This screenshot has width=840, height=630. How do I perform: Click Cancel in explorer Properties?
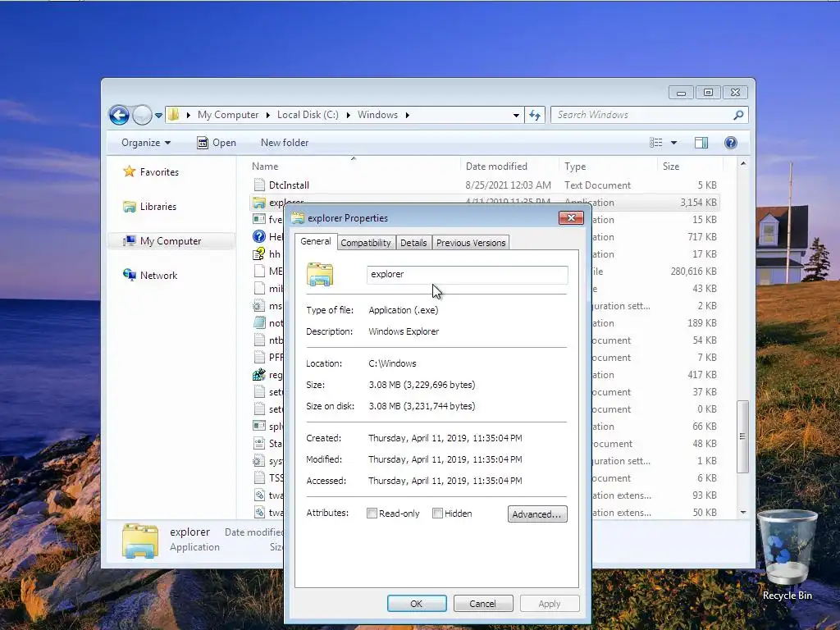pos(482,604)
